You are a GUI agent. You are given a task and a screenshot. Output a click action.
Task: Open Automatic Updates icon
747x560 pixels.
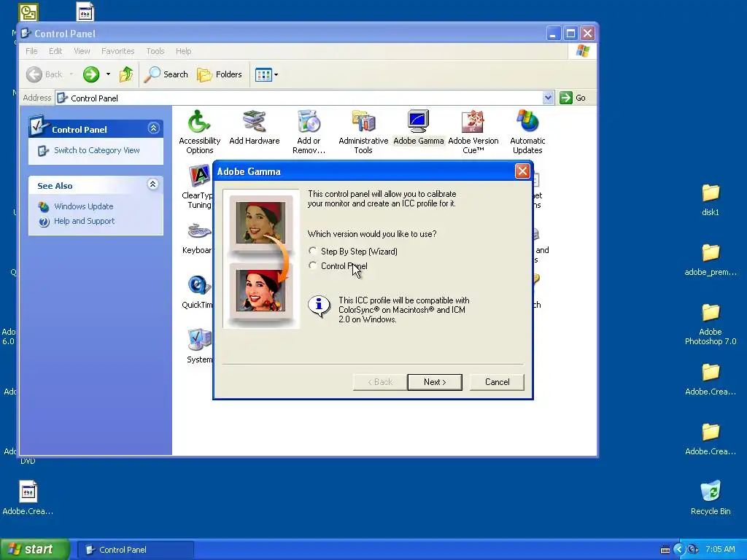527,132
